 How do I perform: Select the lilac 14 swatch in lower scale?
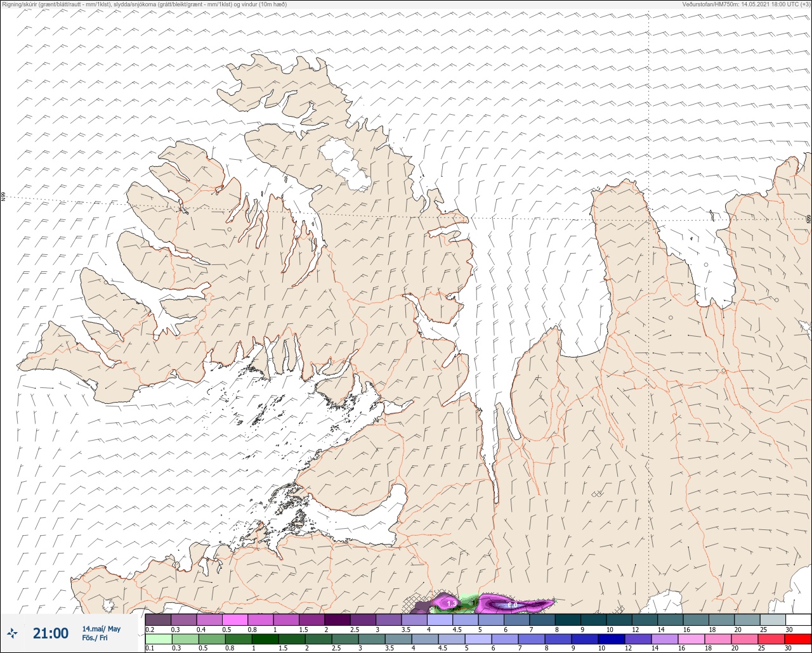click(x=665, y=639)
